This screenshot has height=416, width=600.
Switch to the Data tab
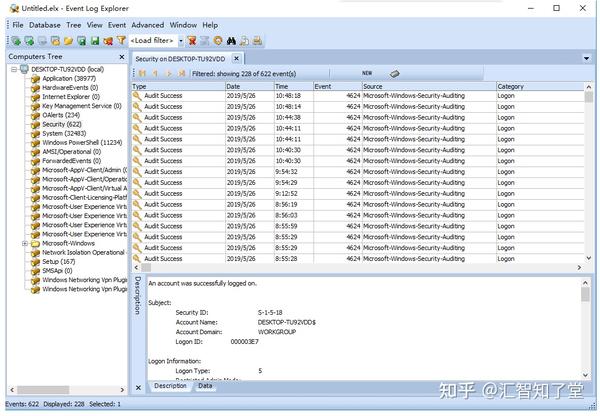[205, 386]
